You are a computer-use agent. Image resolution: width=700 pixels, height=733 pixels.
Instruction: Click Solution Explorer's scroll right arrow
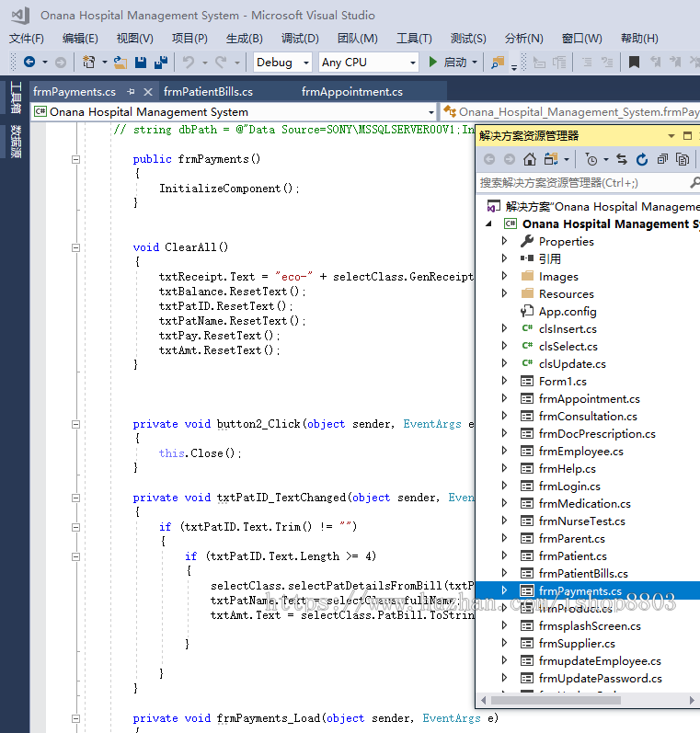tap(692, 700)
